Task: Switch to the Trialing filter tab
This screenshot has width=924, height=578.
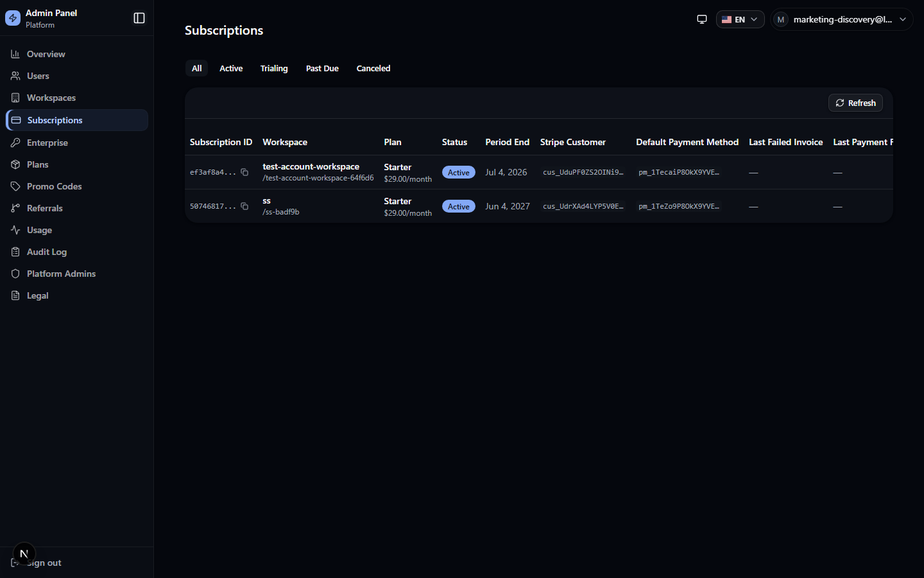Action: coord(274,68)
